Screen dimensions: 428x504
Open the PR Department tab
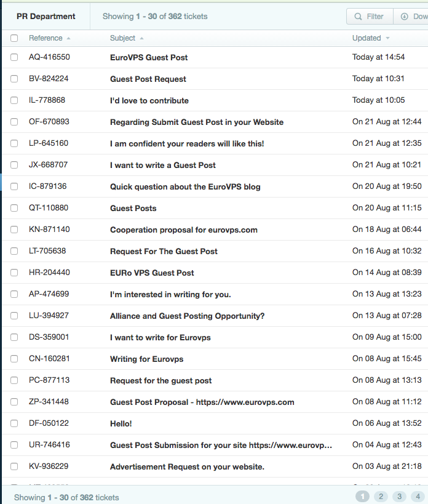point(46,17)
